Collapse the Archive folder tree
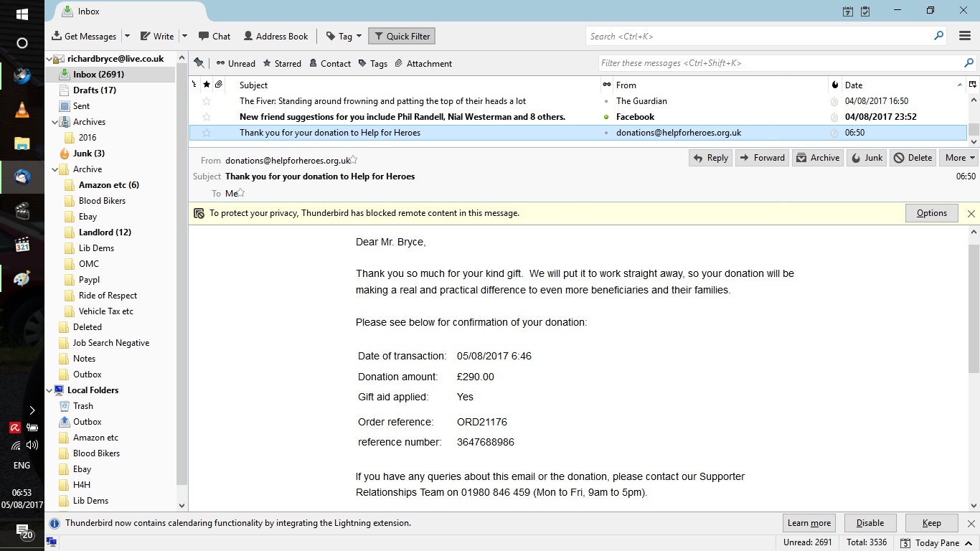The height and width of the screenshot is (551, 980). coord(55,169)
